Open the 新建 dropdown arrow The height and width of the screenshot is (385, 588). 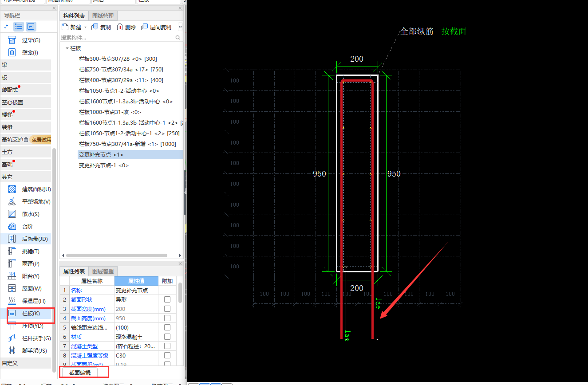pyautogui.click(x=85, y=27)
